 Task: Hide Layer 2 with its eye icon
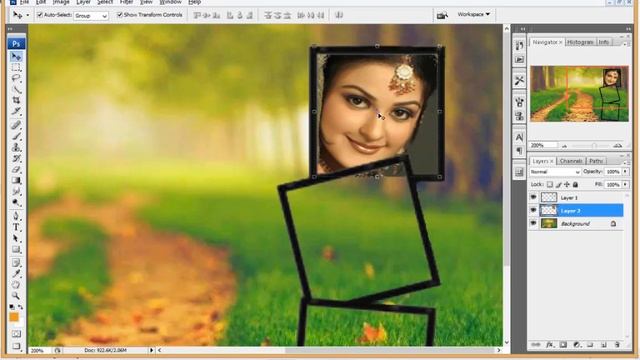point(533,211)
